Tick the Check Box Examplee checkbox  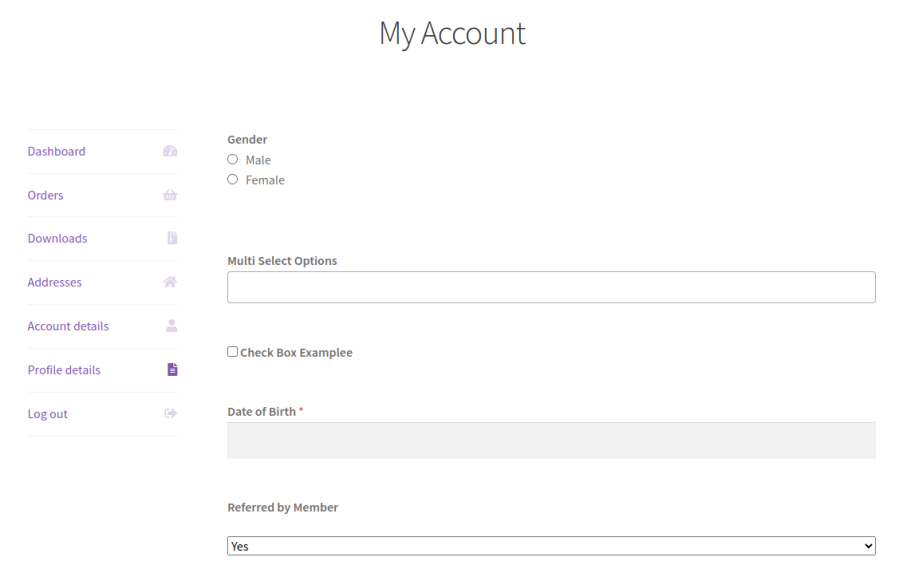(x=233, y=352)
